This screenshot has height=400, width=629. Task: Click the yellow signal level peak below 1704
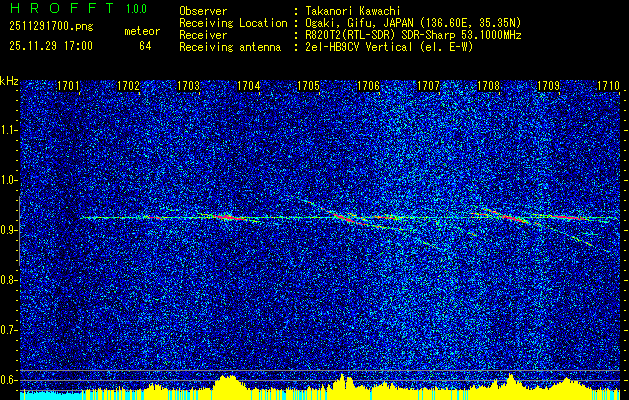pos(229,386)
